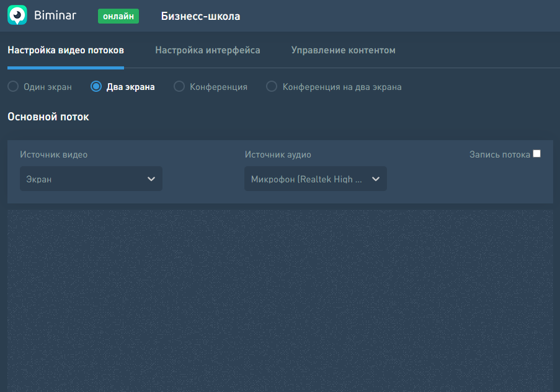Click the green онлайн status badge

pyautogui.click(x=118, y=16)
